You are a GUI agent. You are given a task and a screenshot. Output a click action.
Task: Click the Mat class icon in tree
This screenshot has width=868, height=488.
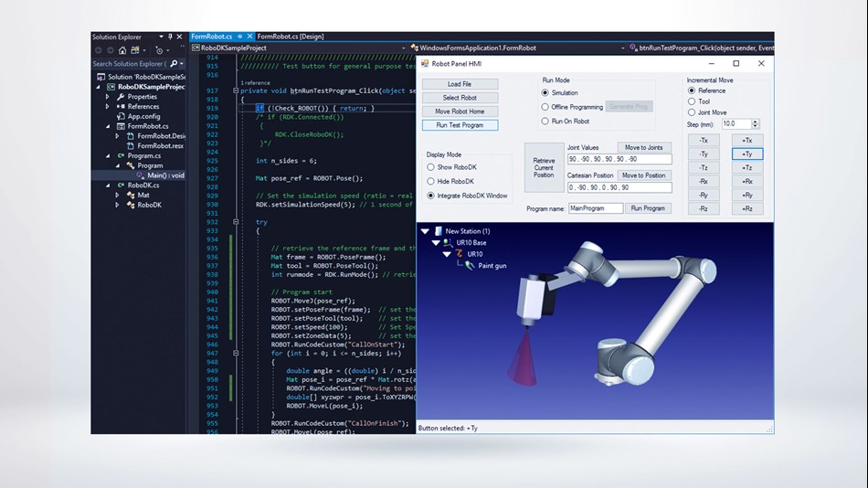pyautogui.click(x=132, y=195)
